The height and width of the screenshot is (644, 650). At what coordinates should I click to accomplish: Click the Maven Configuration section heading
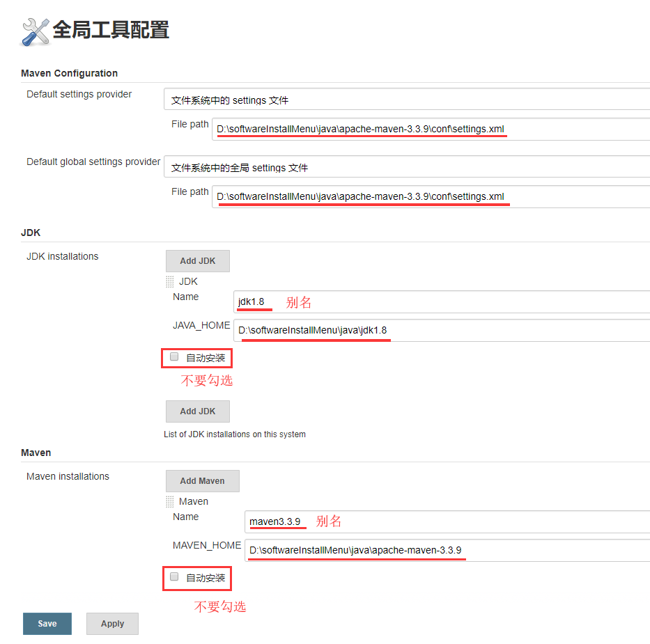pos(69,73)
